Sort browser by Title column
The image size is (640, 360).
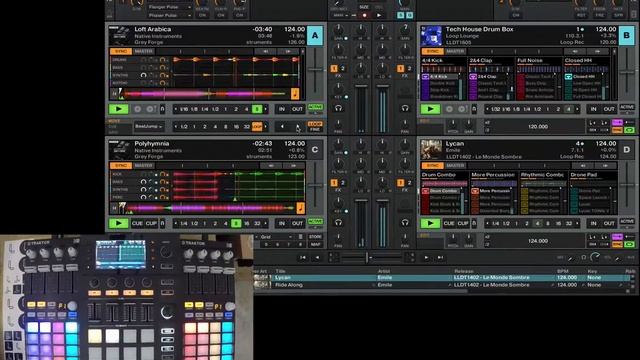coord(280,271)
